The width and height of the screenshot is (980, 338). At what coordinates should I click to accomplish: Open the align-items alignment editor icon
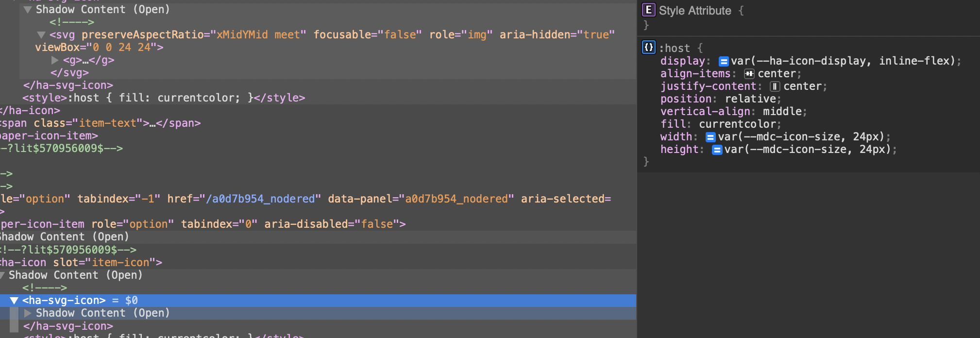[x=749, y=74]
